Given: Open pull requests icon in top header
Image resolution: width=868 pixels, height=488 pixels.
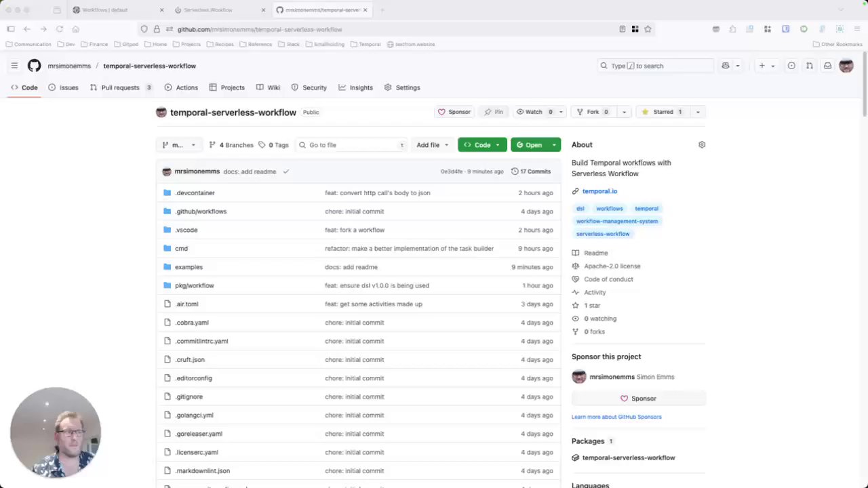Looking at the screenshot, I should pos(810,66).
